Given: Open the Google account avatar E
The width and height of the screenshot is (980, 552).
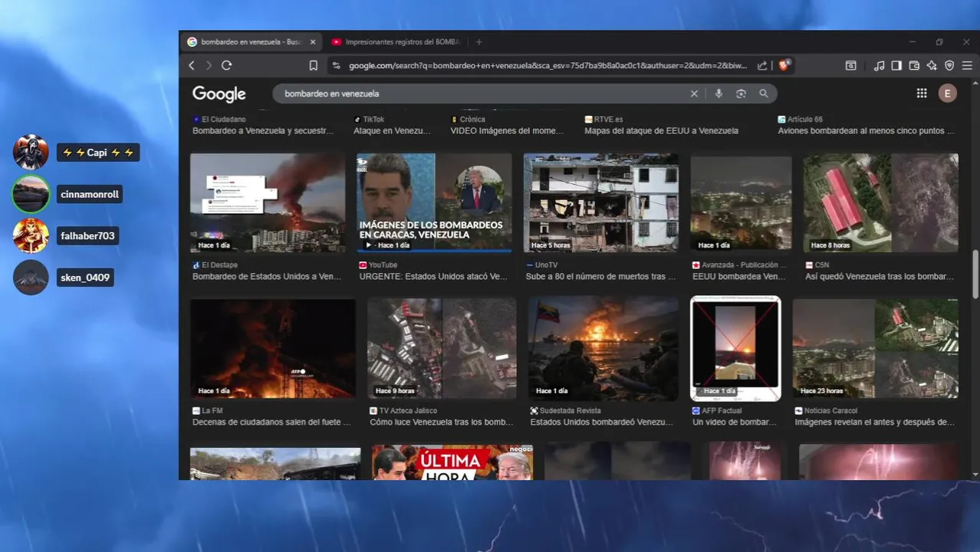Looking at the screenshot, I should click(x=948, y=94).
